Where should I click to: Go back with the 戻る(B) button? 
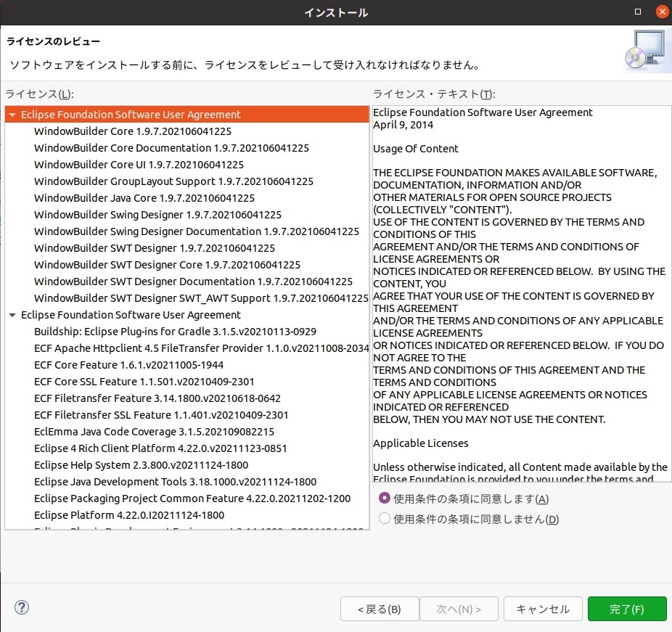[379, 609]
